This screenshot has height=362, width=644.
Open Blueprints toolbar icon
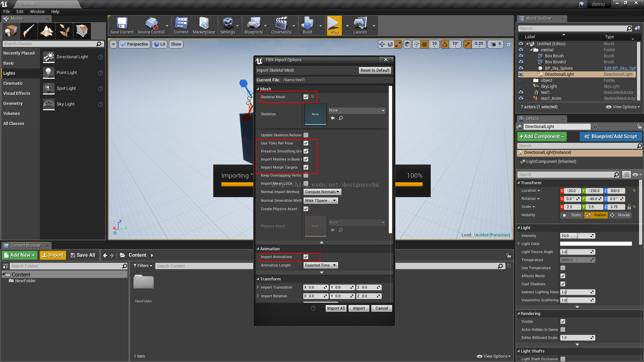pos(254,25)
